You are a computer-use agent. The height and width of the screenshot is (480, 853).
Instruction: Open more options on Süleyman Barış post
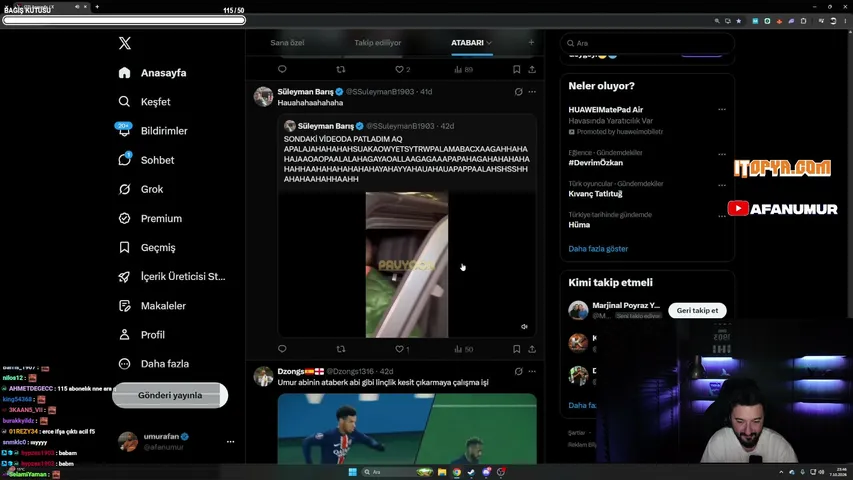click(x=532, y=92)
